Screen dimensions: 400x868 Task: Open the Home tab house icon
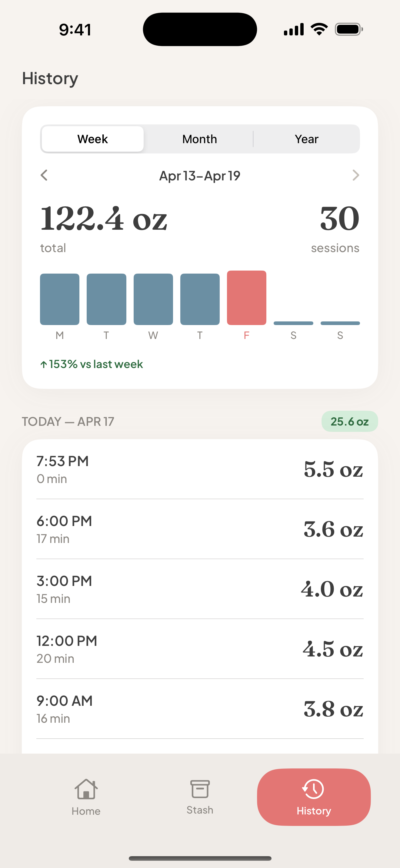click(86, 789)
